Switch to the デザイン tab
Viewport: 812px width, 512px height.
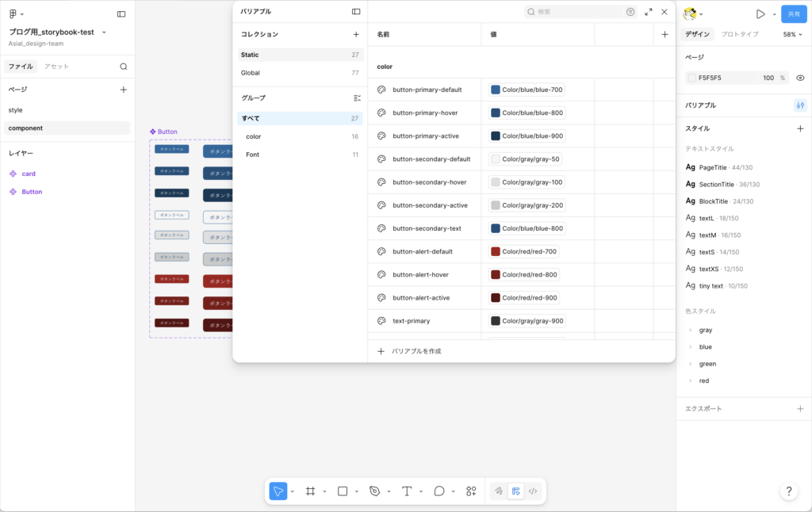point(698,34)
